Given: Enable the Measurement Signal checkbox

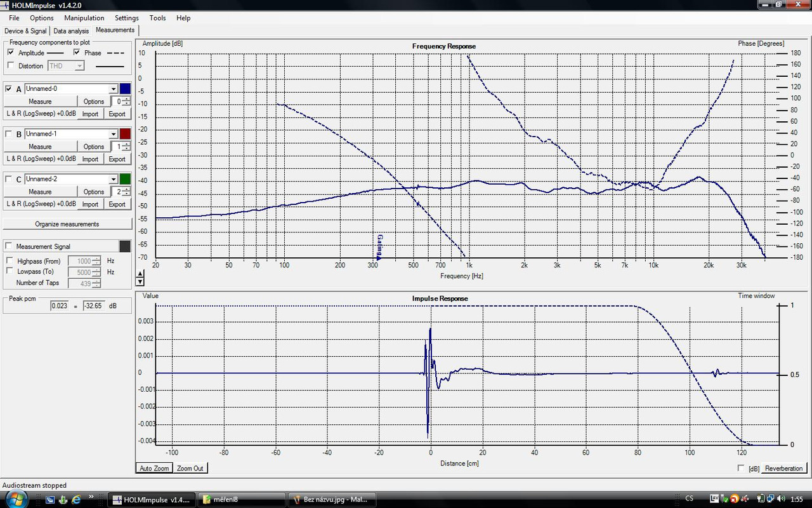Looking at the screenshot, I should [9, 246].
